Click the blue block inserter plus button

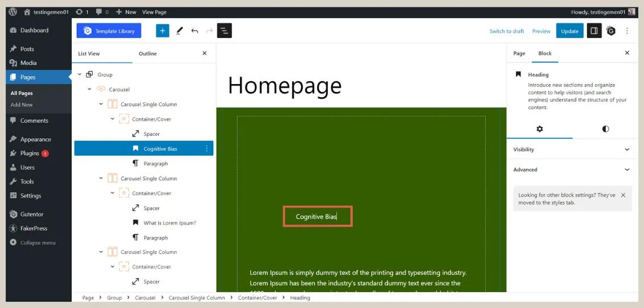pyautogui.click(x=163, y=31)
